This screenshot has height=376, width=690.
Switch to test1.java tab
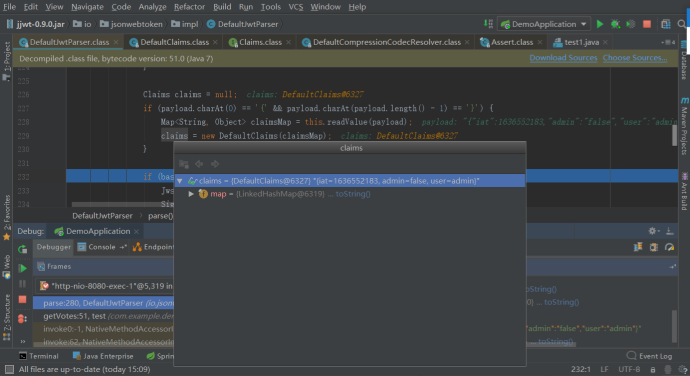click(x=582, y=42)
